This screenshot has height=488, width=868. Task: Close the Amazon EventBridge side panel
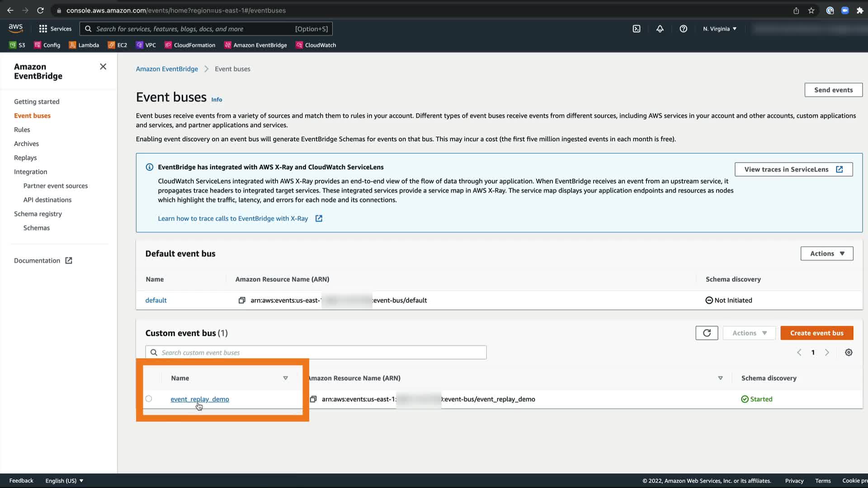pos(103,67)
